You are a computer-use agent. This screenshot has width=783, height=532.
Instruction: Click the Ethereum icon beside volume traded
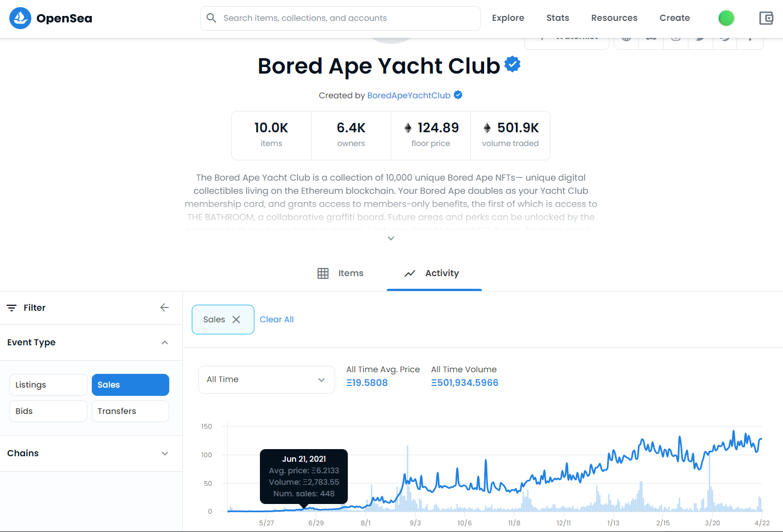point(487,128)
